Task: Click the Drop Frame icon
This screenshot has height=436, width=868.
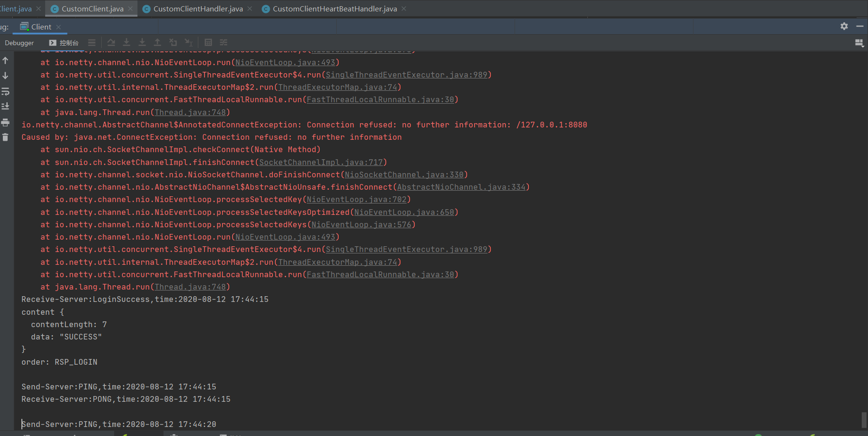Action: [x=173, y=43]
